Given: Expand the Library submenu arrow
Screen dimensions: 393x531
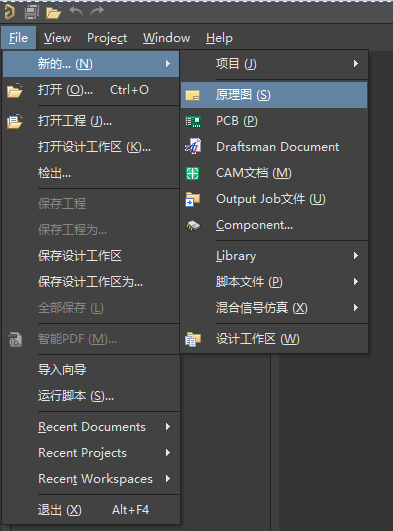Looking at the screenshot, I should click(x=356, y=256).
